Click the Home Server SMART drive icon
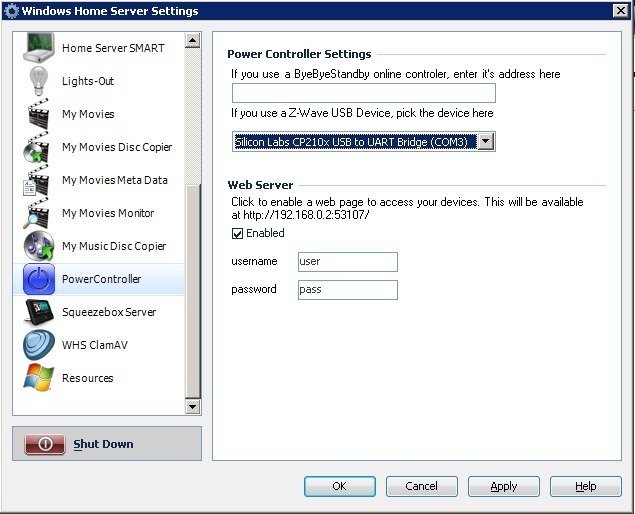The width and height of the screenshot is (635, 514). click(x=38, y=48)
